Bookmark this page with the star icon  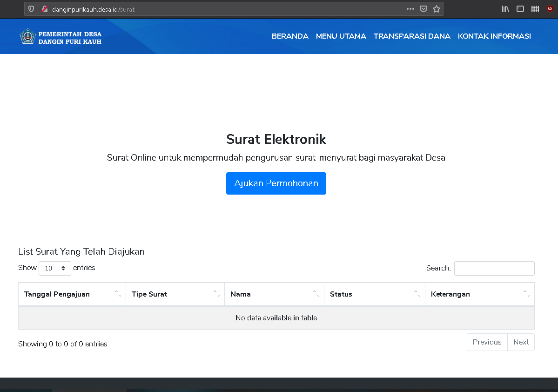[436, 8]
